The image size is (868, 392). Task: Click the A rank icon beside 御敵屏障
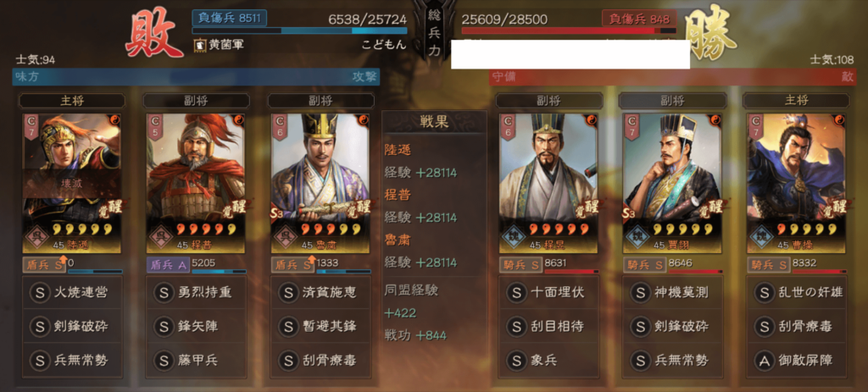click(765, 361)
